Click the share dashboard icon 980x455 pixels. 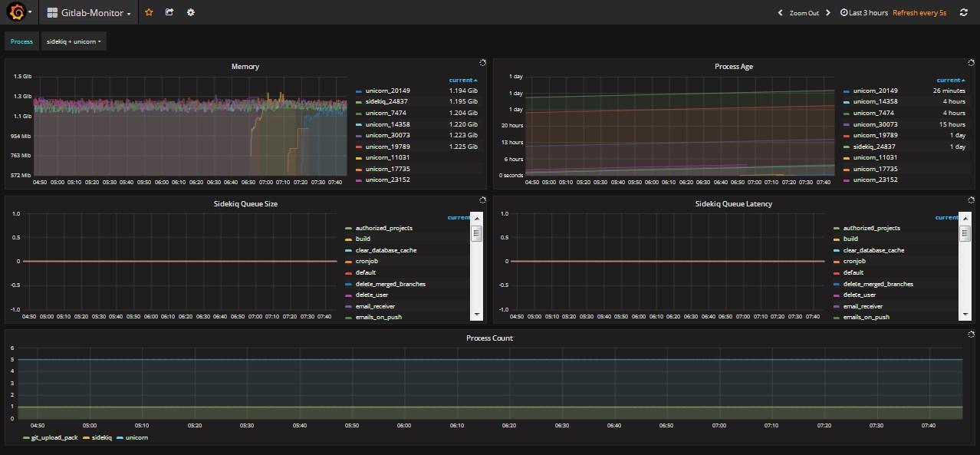click(x=169, y=12)
